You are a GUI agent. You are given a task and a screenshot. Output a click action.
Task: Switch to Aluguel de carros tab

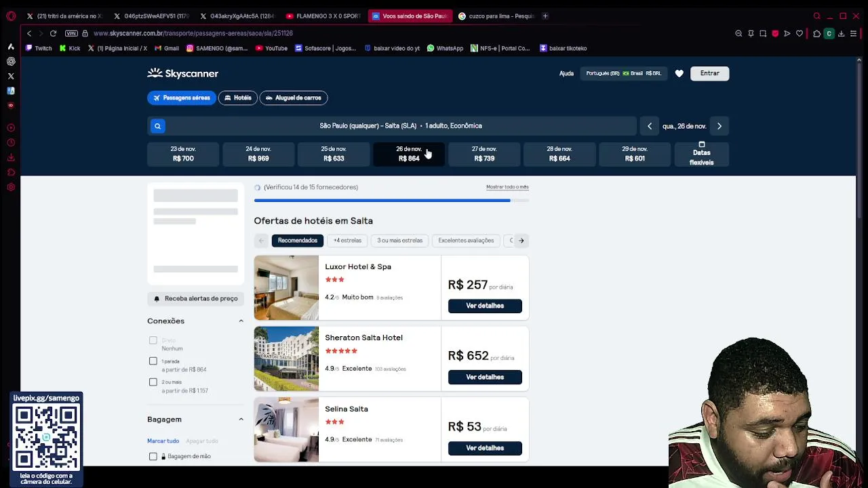tap(293, 98)
